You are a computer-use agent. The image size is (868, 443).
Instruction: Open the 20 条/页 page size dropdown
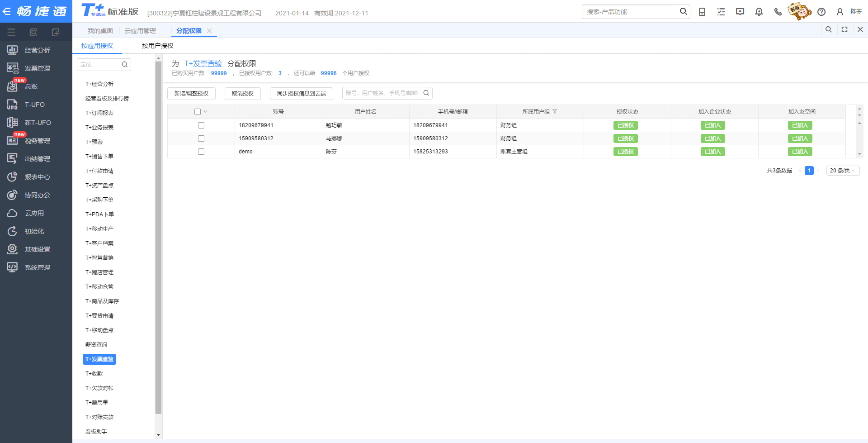click(843, 171)
